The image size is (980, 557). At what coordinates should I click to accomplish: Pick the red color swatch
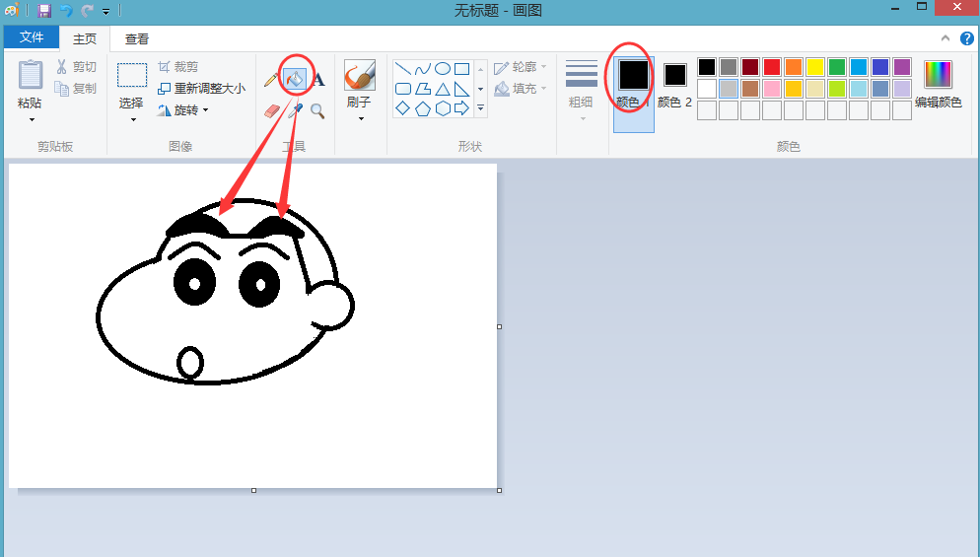click(x=772, y=67)
